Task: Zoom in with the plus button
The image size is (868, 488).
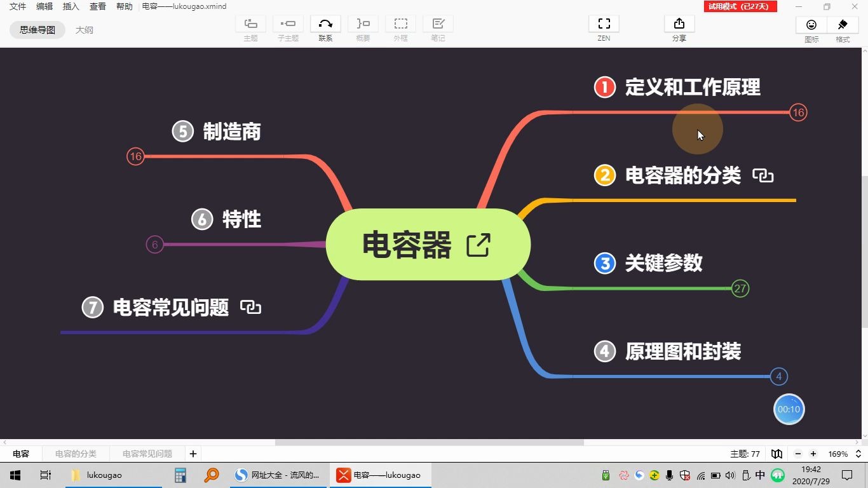Action: [813, 454]
